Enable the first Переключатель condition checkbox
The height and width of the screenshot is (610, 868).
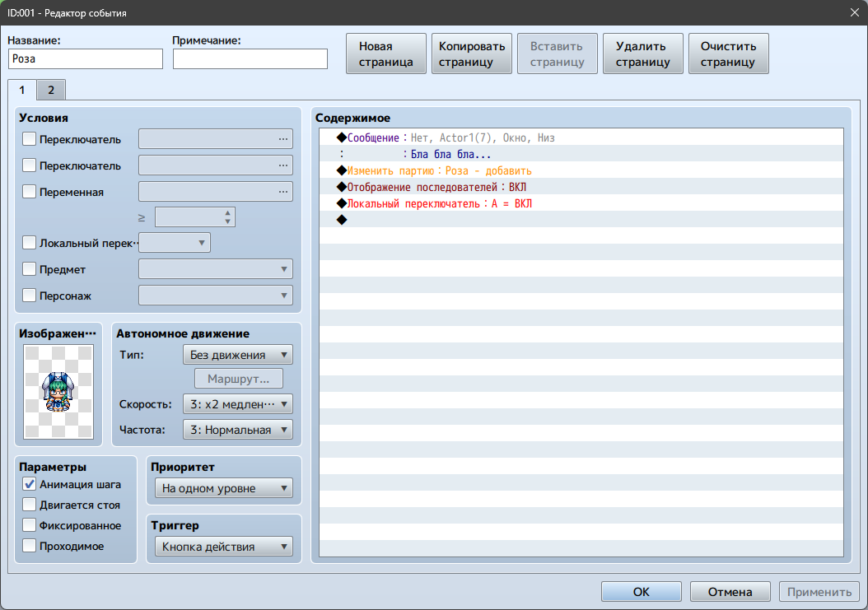tap(30, 139)
